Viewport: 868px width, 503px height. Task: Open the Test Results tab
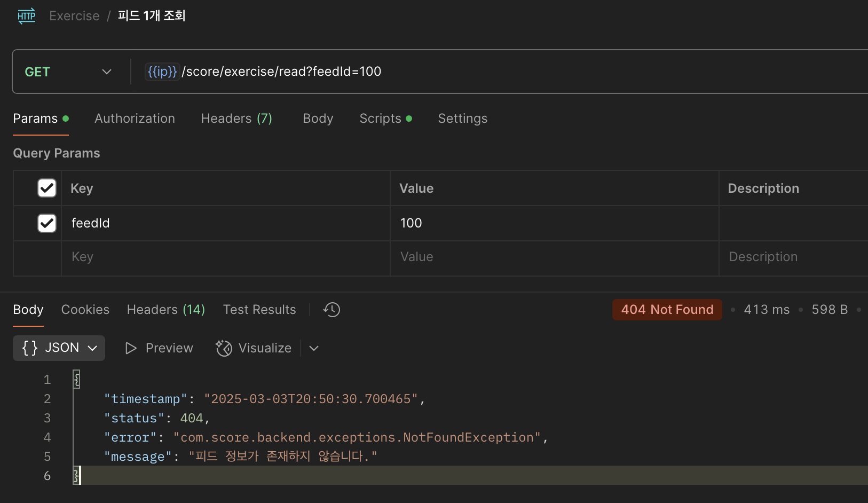click(259, 310)
